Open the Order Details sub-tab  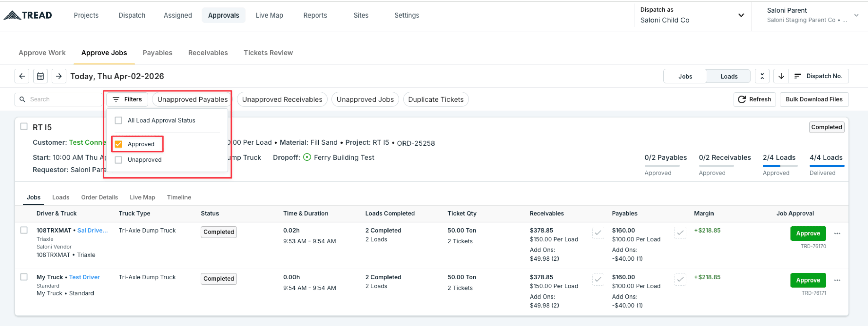[x=99, y=197]
